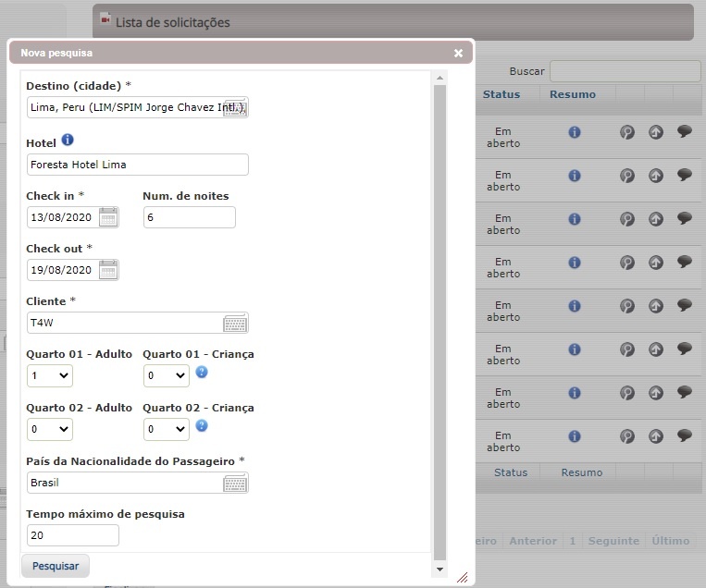The height and width of the screenshot is (588, 706).
Task: Jump to Último page in the list
Action: point(671,541)
